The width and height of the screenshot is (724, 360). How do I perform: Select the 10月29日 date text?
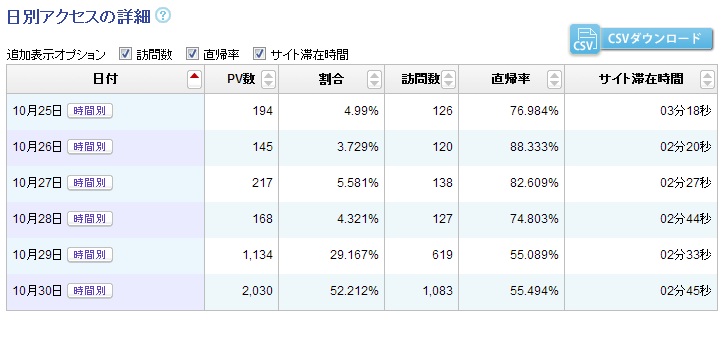37,254
